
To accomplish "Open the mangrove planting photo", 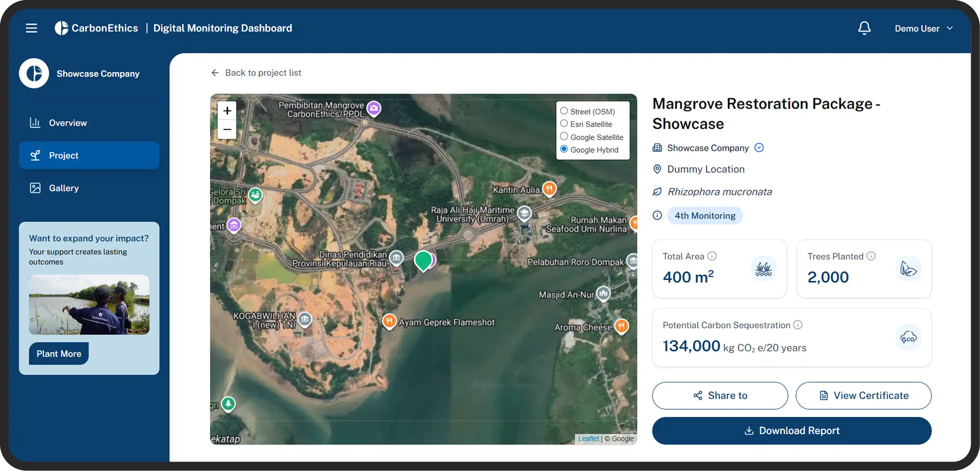I will (x=89, y=305).
